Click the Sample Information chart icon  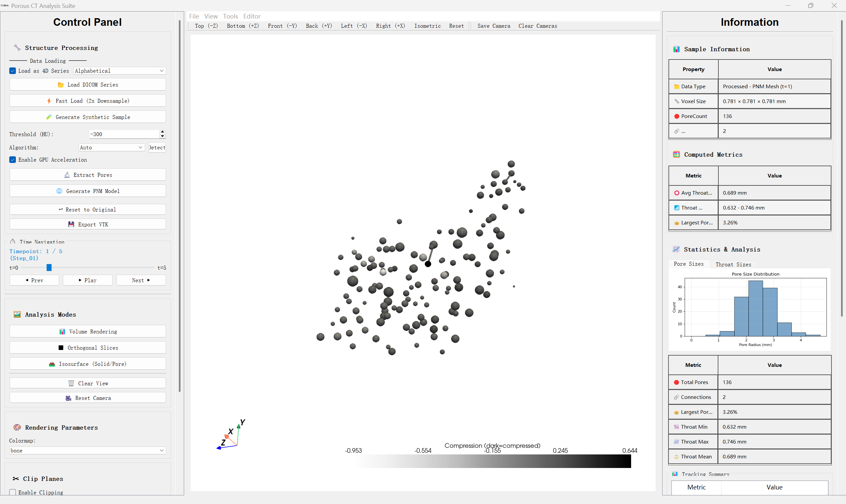click(676, 49)
